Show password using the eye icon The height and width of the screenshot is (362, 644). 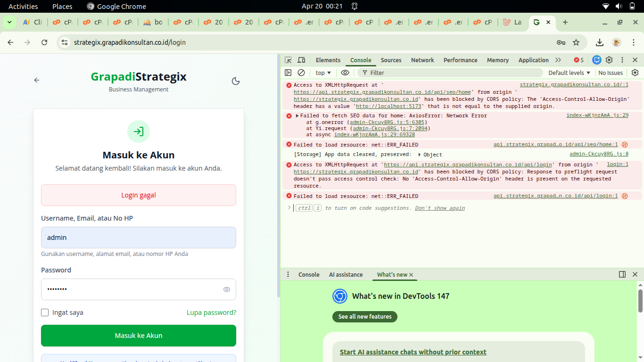(227, 289)
